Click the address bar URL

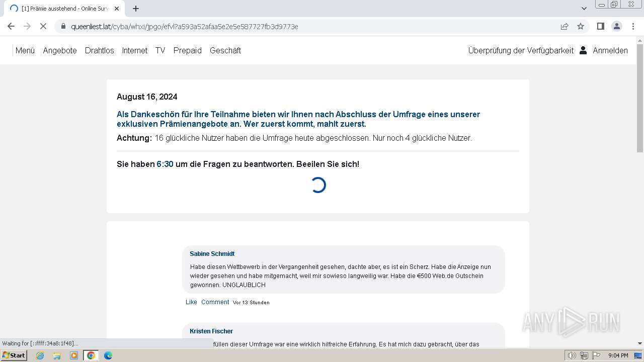point(185,26)
